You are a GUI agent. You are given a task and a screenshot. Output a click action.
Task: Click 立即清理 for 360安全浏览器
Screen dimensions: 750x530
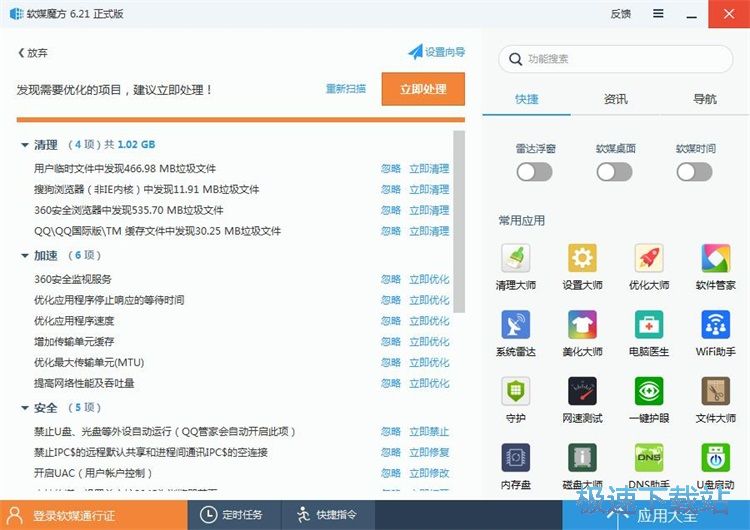tap(429, 210)
